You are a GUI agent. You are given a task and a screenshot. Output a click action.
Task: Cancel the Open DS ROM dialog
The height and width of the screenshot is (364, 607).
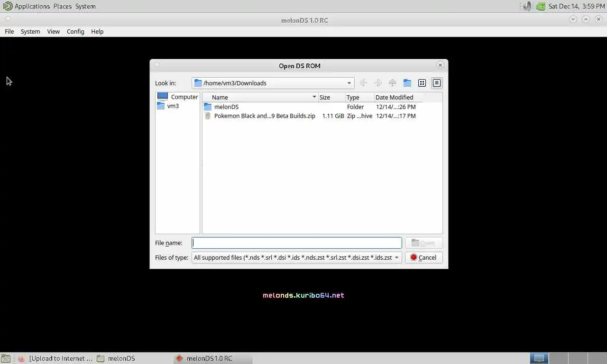(x=423, y=257)
